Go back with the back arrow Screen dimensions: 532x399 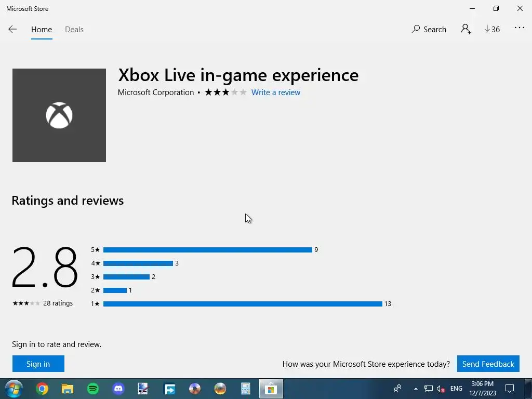12,29
